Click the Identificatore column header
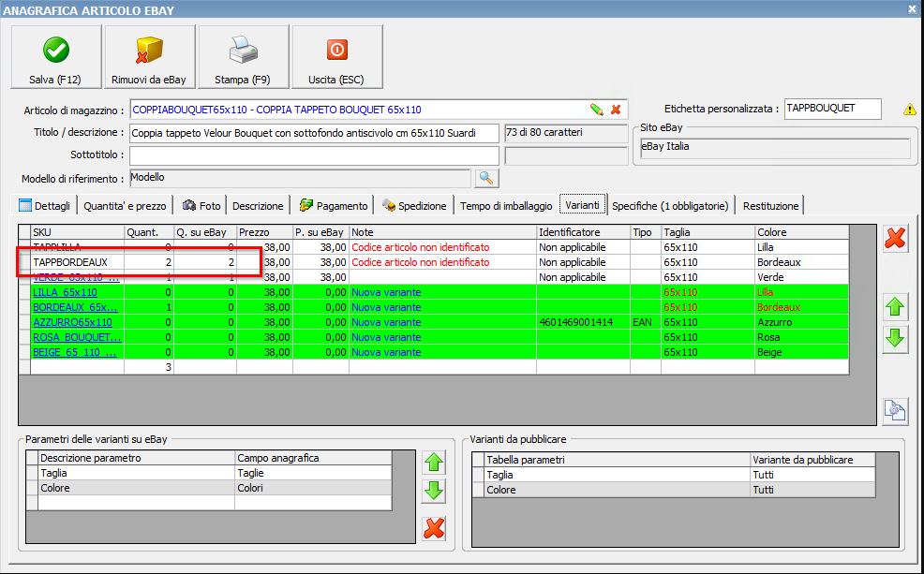 coord(583,232)
